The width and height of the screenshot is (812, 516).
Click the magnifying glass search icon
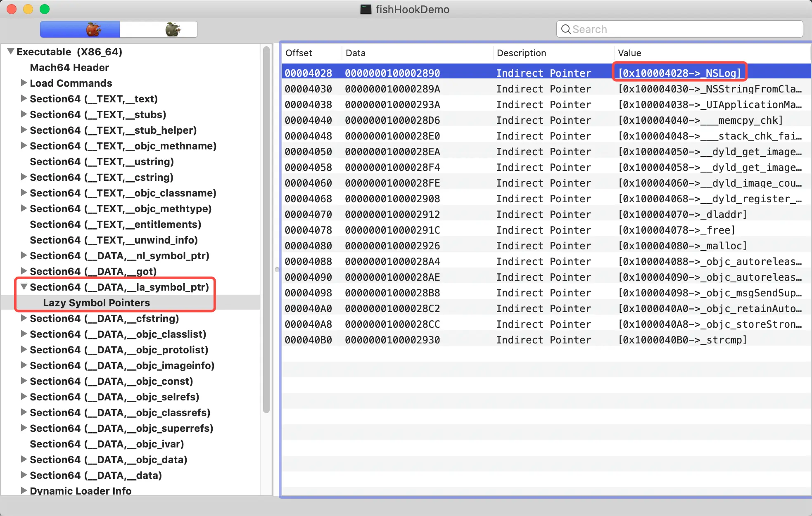coord(566,29)
